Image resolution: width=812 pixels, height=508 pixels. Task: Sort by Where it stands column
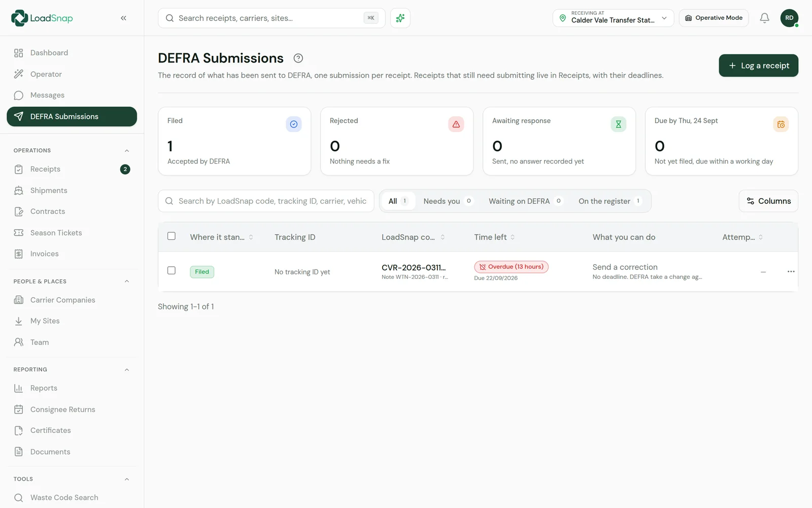point(221,237)
